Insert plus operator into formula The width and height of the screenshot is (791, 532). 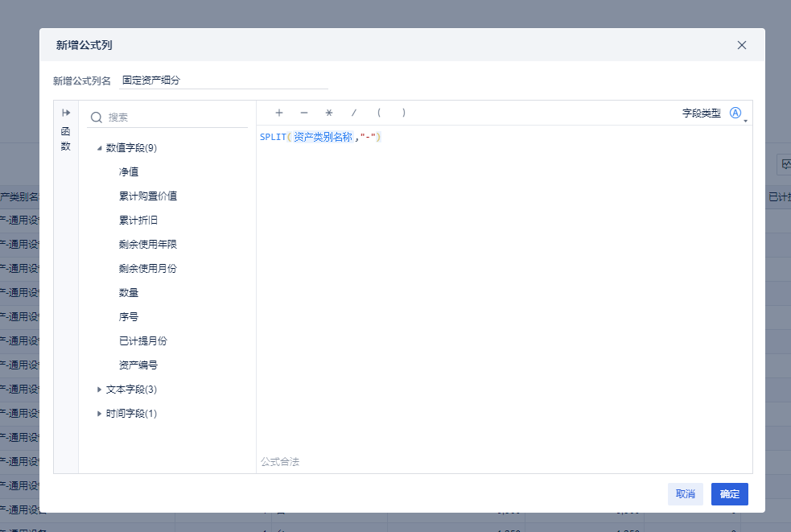click(279, 113)
